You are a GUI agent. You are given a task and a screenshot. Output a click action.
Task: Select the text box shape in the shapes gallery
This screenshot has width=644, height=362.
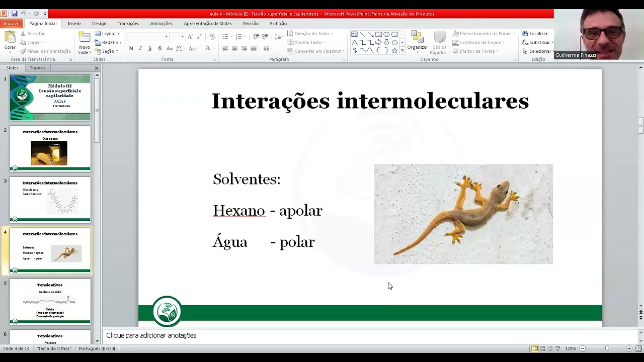pyautogui.click(x=354, y=34)
